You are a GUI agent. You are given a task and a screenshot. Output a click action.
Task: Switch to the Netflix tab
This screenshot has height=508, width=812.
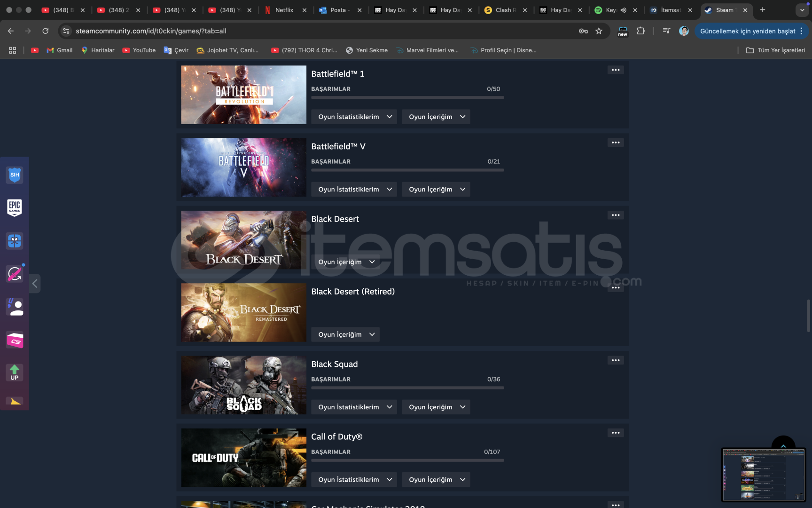(x=285, y=10)
